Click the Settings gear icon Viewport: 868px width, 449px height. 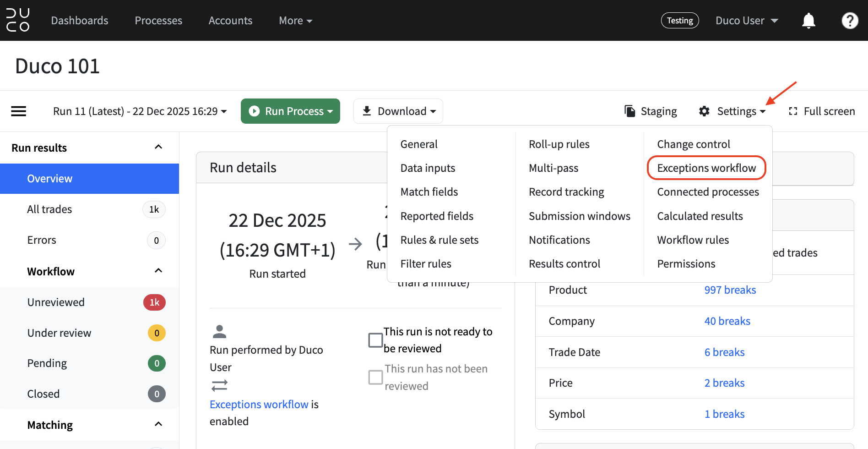tap(704, 111)
